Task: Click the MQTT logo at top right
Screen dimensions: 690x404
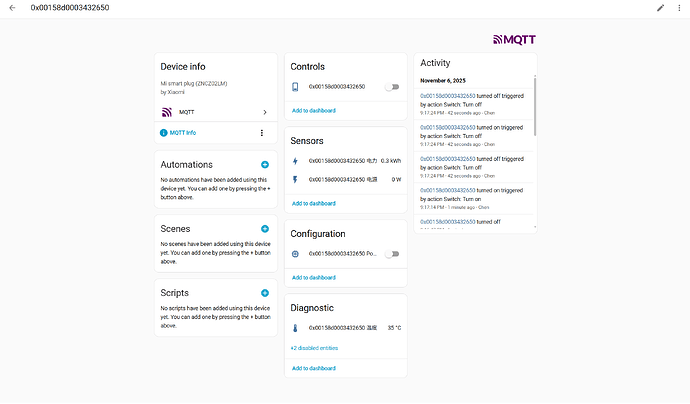Action: tap(515, 40)
